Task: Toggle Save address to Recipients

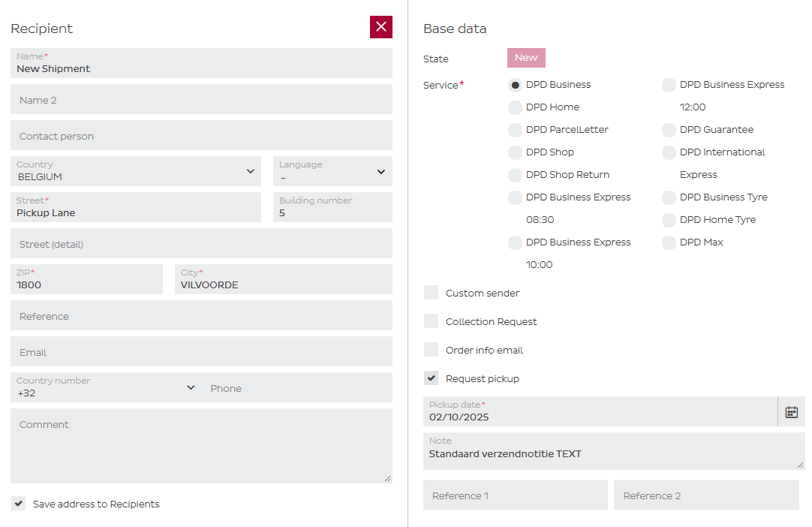Action: tap(19, 504)
